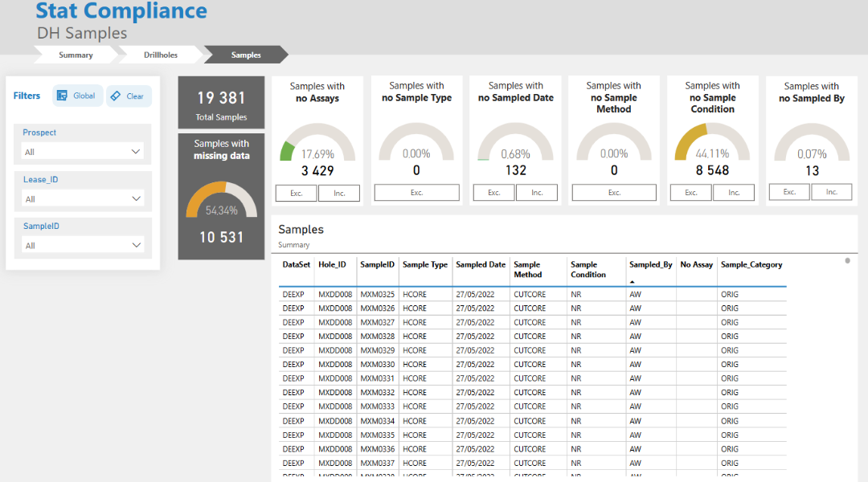
Task: Click Exc. under no Sampled By card
Action: click(789, 192)
